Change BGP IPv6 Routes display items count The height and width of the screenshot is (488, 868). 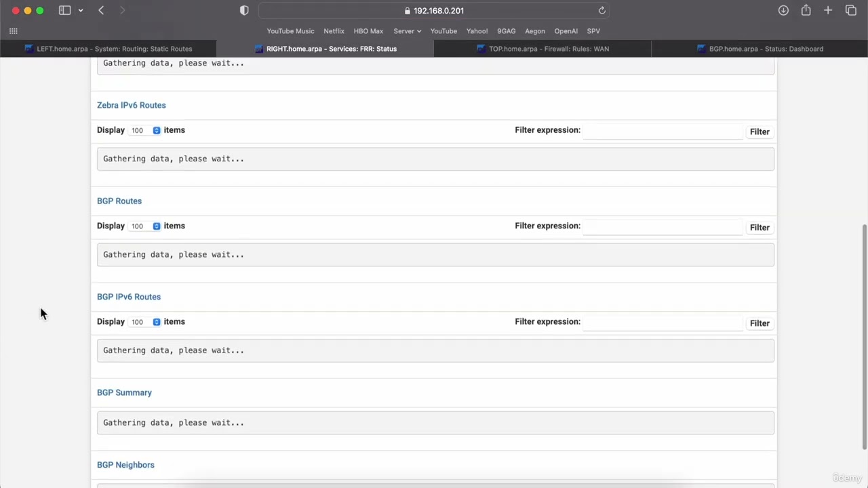coord(145,322)
